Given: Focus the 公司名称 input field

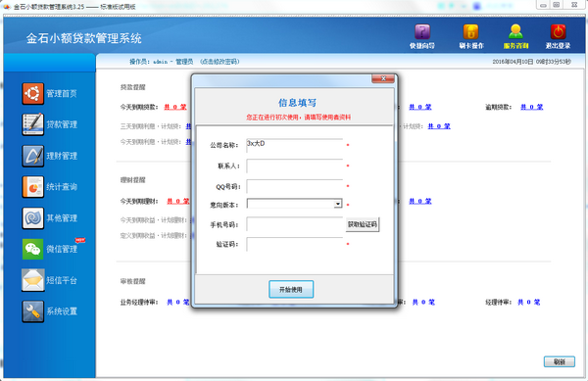Looking at the screenshot, I should pos(294,145).
